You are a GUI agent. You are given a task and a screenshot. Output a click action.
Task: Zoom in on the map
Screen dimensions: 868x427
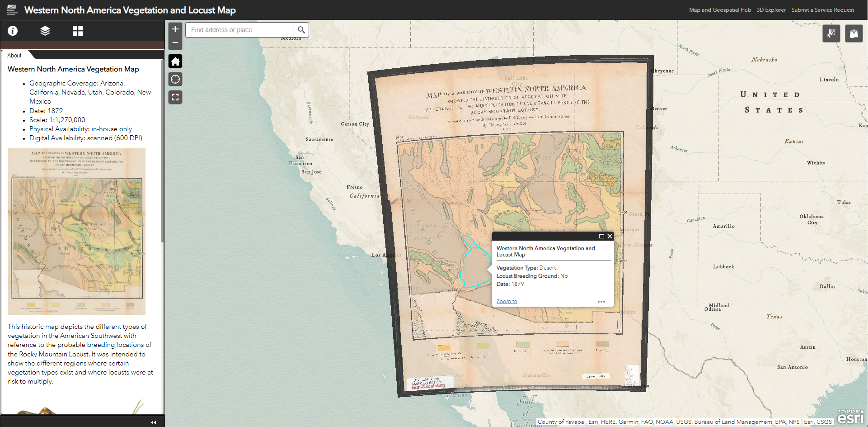175,29
